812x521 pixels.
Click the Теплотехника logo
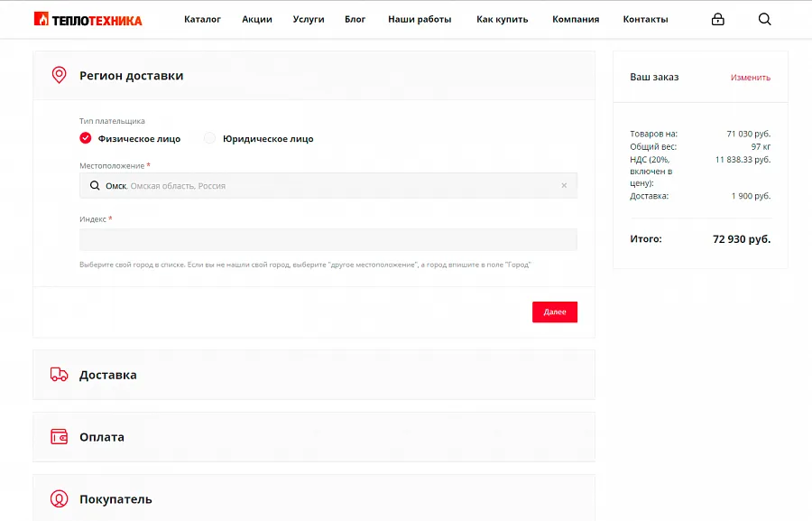[88, 19]
